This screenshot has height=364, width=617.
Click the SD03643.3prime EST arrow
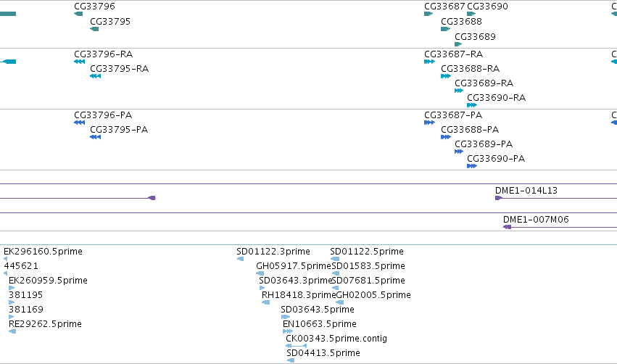tap(262, 288)
